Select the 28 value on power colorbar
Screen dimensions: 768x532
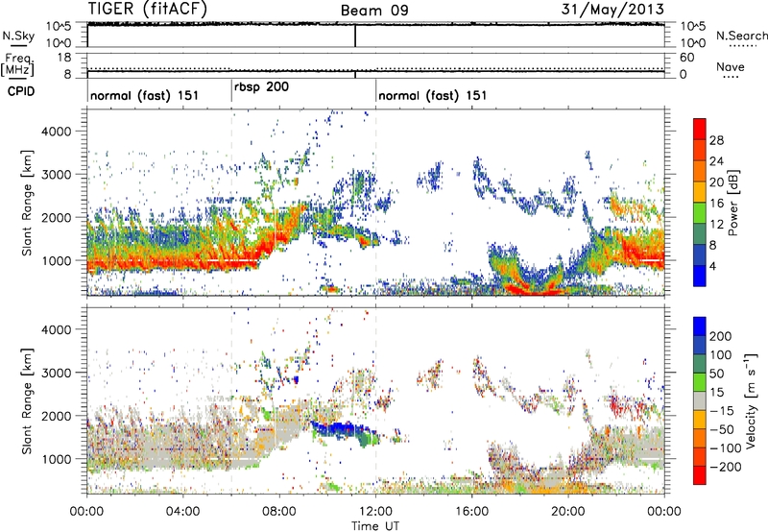point(716,140)
